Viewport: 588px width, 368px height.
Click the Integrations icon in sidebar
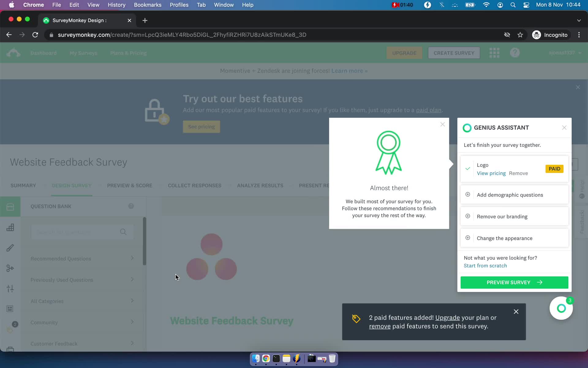tap(10, 268)
